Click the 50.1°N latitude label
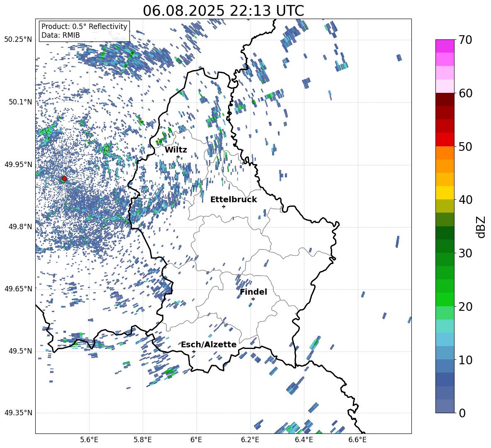 click(x=20, y=102)
